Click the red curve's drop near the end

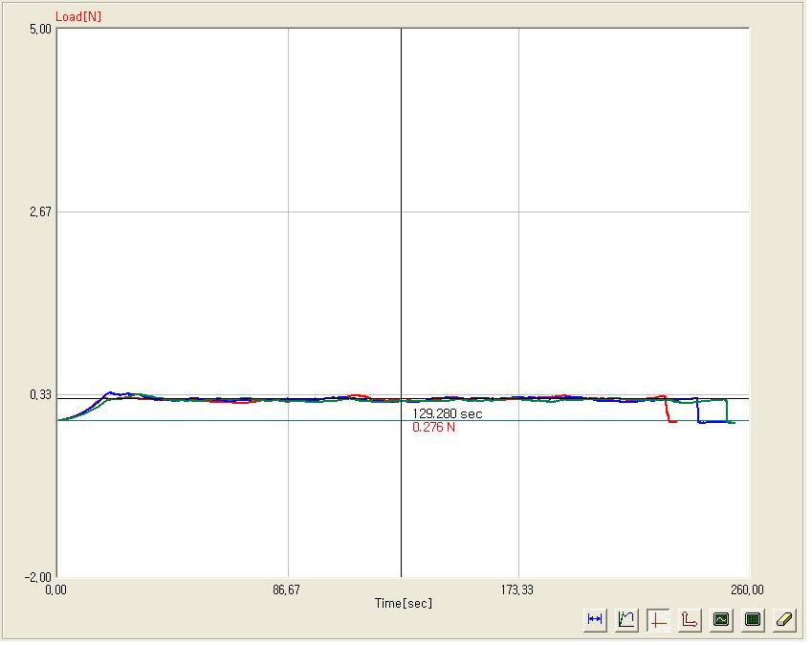click(666, 410)
